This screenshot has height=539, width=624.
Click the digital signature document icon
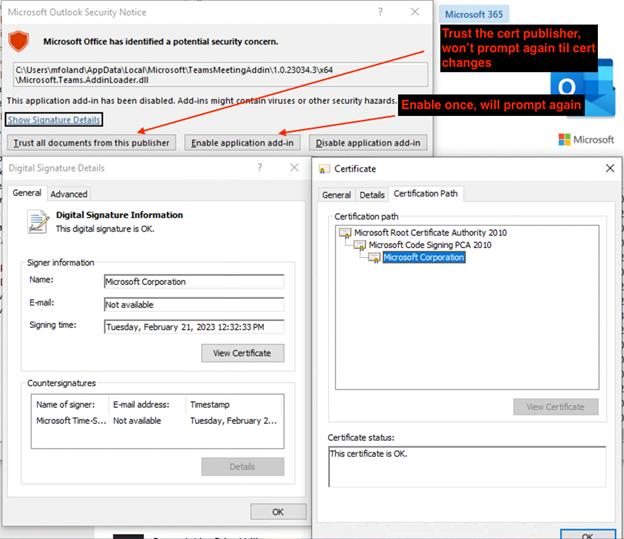[38, 221]
